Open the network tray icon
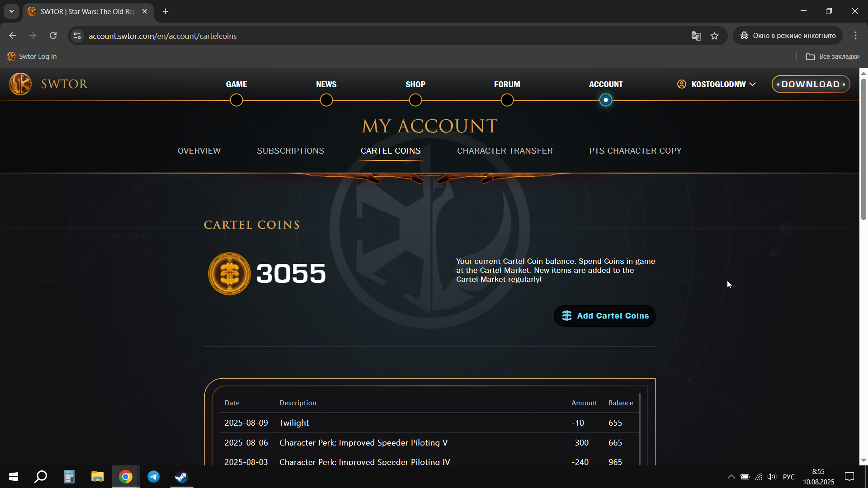The width and height of the screenshot is (868, 488). coord(759,477)
